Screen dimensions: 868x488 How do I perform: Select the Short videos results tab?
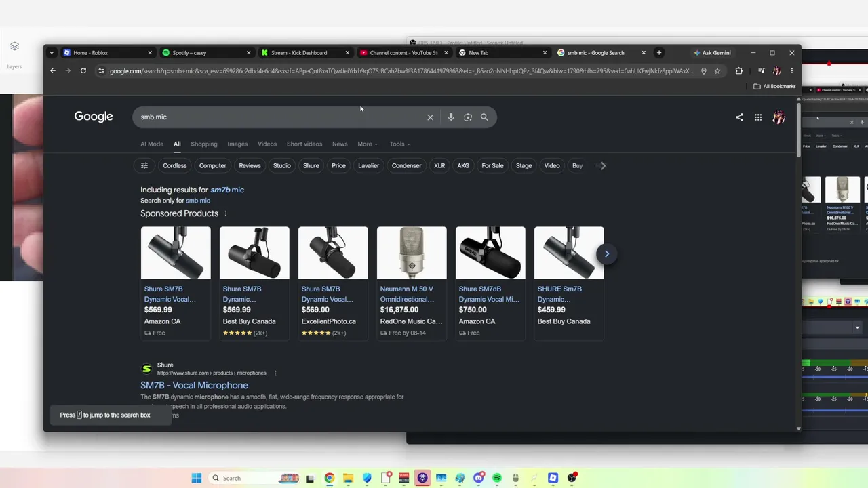304,144
